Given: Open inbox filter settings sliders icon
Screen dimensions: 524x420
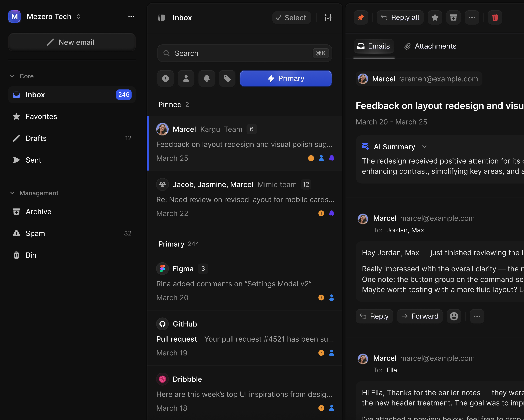Looking at the screenshot, I should pyautogui.click(x=328, y=17).
